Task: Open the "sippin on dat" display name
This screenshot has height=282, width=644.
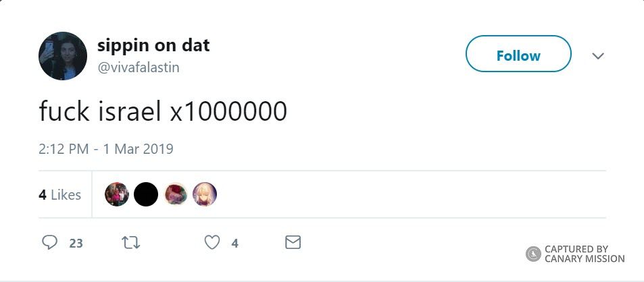Action: 153,46
